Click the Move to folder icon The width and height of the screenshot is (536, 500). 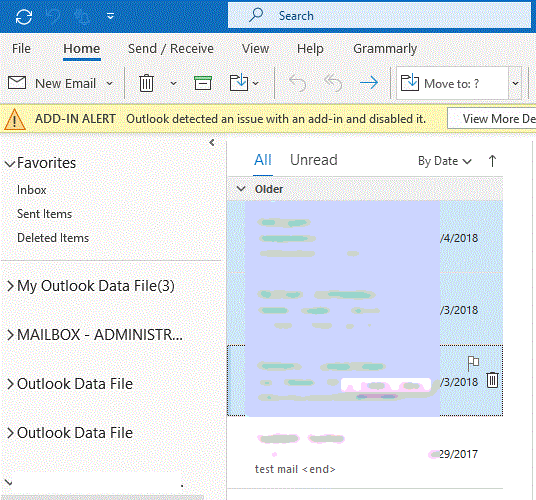click(239, 82)
